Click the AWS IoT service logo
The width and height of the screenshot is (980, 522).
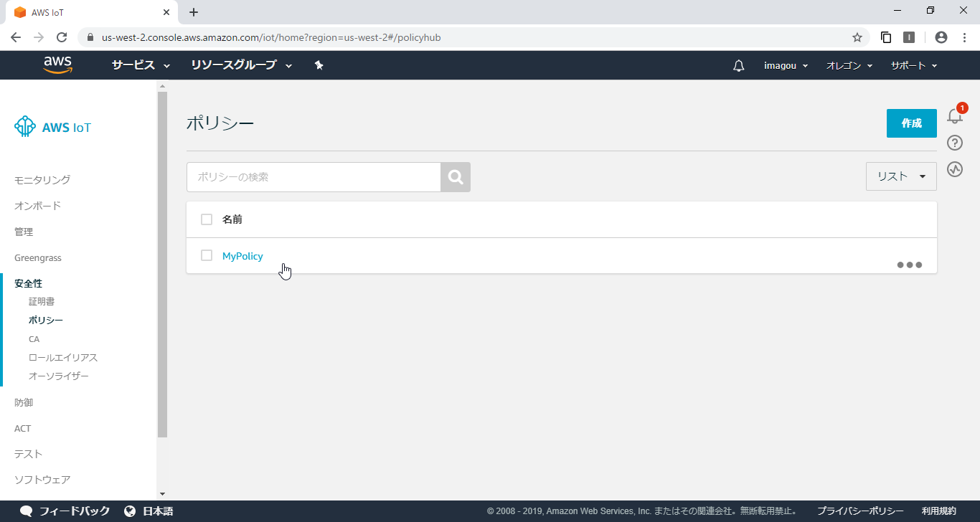coord(52,126)
